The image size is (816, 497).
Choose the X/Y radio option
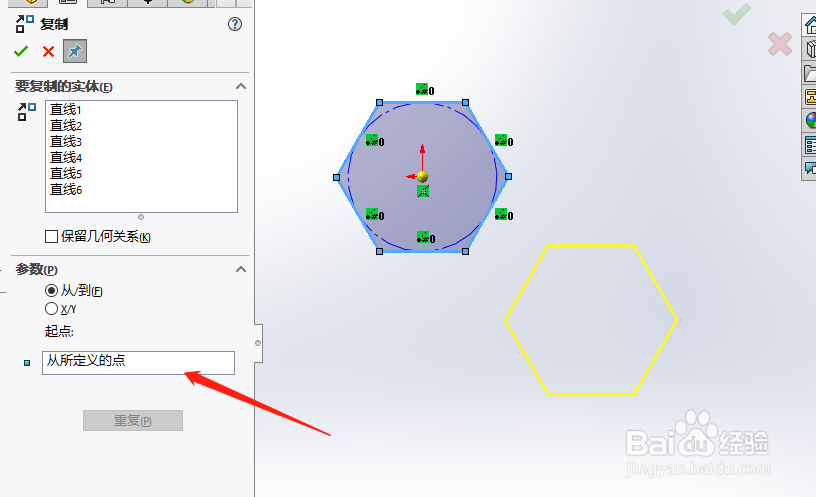pyautogui.click(x=51, y=309)
